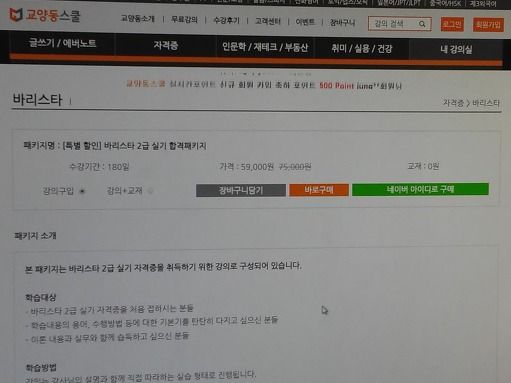Open the 고객센터 menu link
Viewport: 511px width, 383px height.
[268, 21]
